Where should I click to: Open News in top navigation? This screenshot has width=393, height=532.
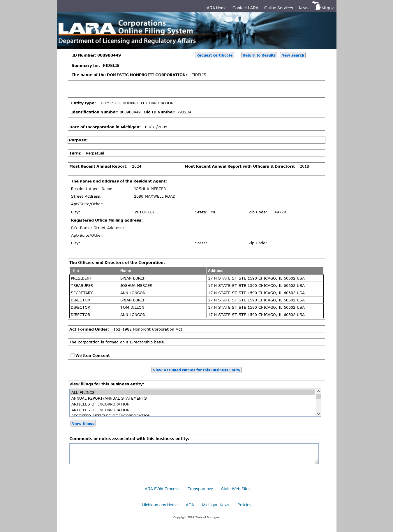[x=303, y=8]
